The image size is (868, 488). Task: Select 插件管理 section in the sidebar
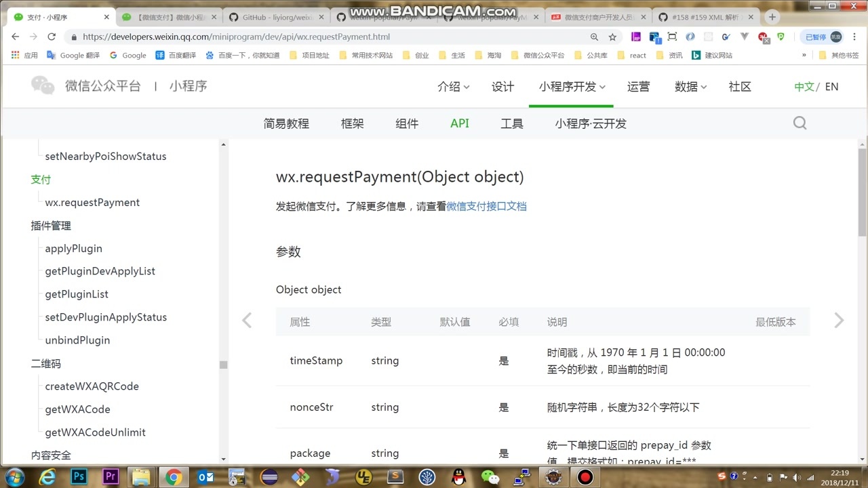[x=51, y=225]
